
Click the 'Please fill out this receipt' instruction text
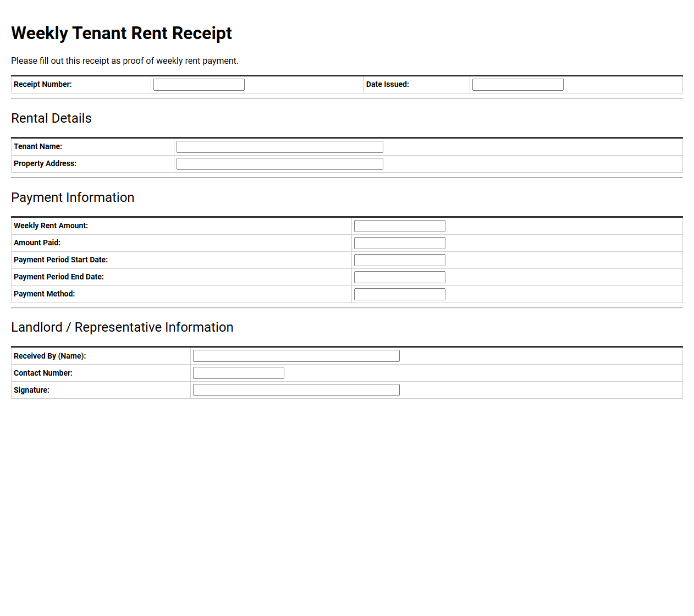tap(125, 61)
